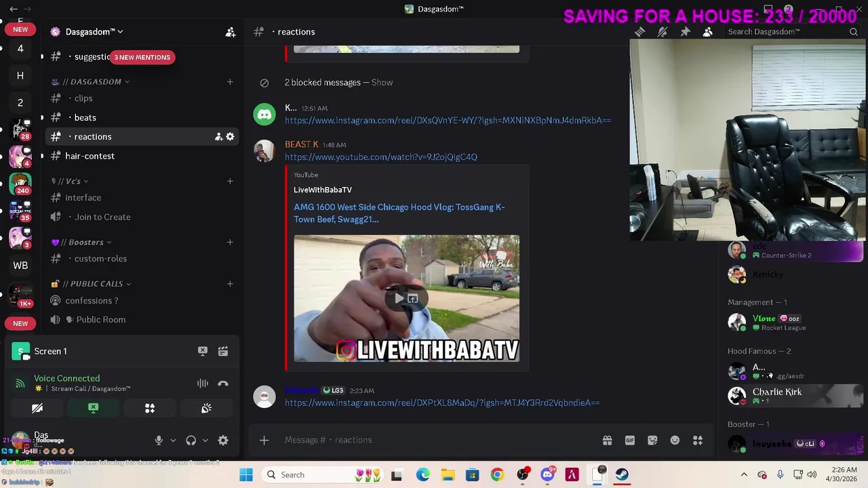Add channel to Vc's category with plus
868x488 pixels.
click(230, 182)
